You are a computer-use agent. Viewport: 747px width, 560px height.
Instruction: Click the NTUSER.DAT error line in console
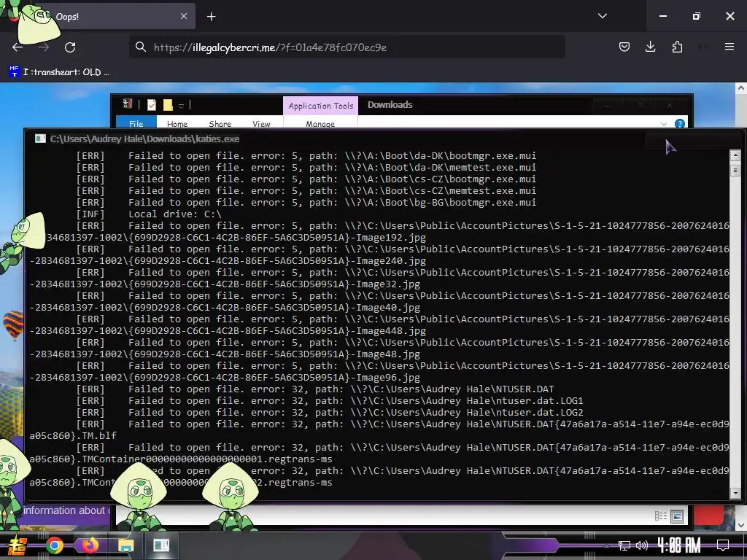pos(315,389)
